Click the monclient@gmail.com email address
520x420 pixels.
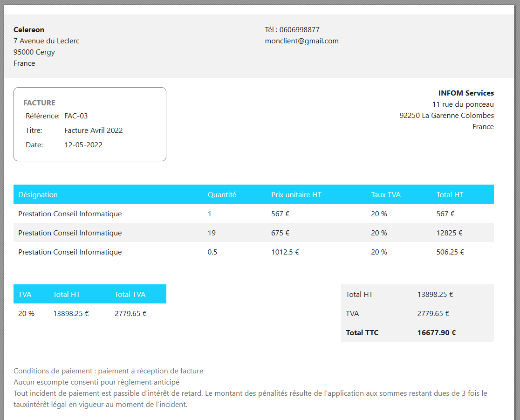click(301, 41)
